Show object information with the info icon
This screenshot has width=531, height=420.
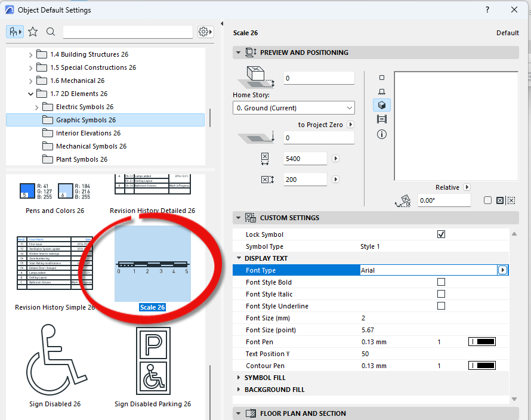[x=382, y=134]
